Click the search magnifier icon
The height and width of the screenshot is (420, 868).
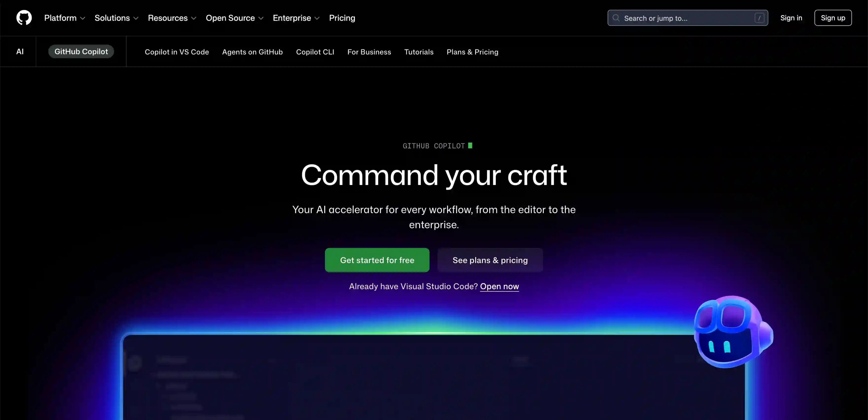[x=616, y=18]
